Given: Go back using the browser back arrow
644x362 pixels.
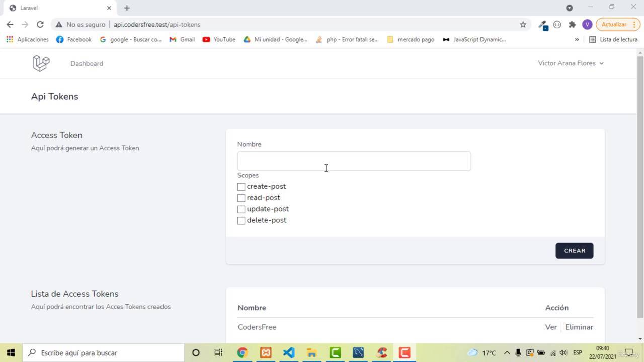Looking at the screenshot, I should point(10,24).
